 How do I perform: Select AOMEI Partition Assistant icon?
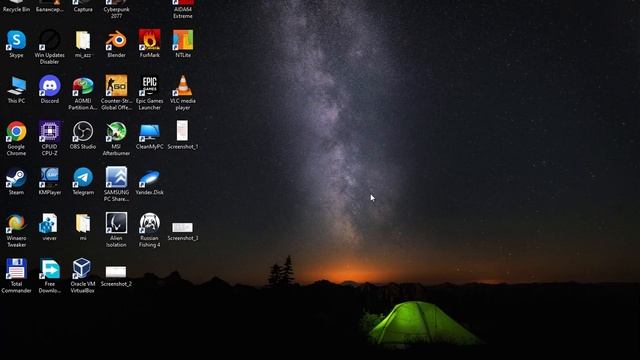pyautogui.click(x=83, y=93)
